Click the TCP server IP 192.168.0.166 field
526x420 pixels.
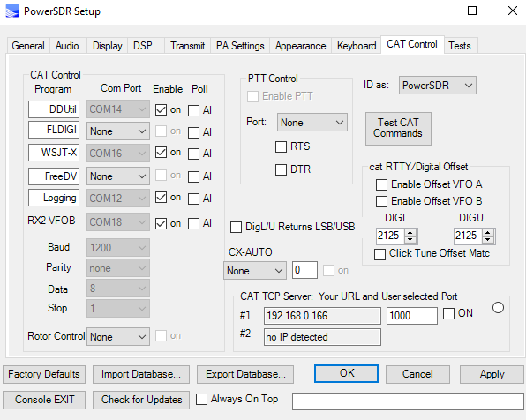322,316
